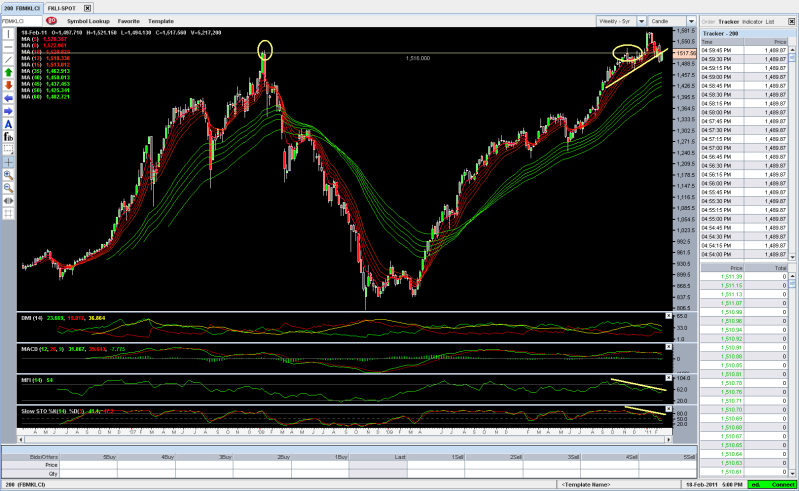Click the 5Sell column header

668,457
